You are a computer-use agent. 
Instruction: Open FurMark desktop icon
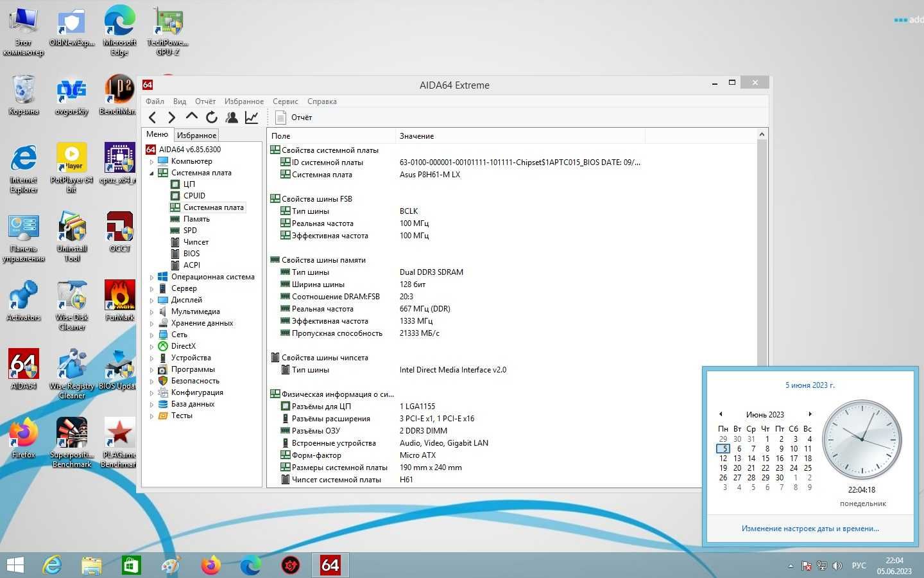click(x=120, y=301)
